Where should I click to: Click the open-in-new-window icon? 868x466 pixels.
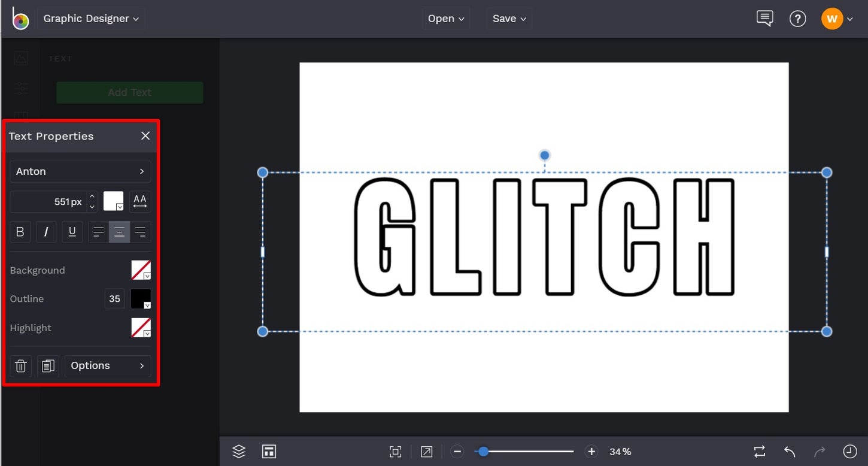(x=426, y=451)
